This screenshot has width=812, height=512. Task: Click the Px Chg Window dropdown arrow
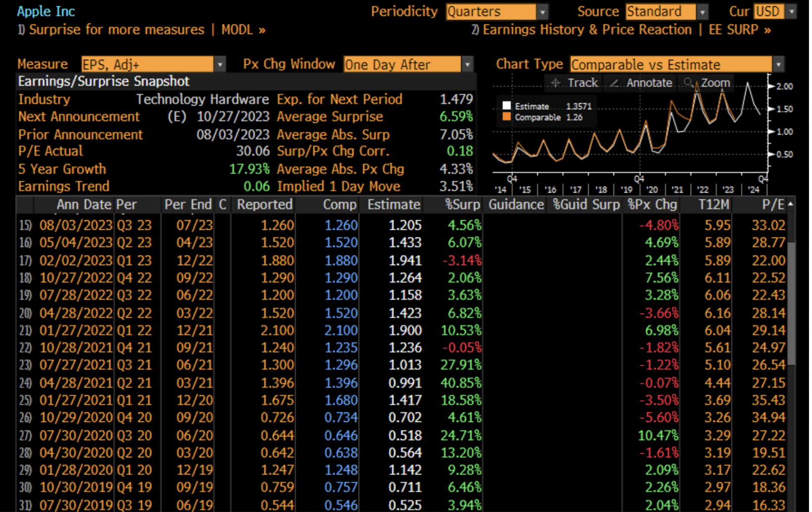point(467,64)
